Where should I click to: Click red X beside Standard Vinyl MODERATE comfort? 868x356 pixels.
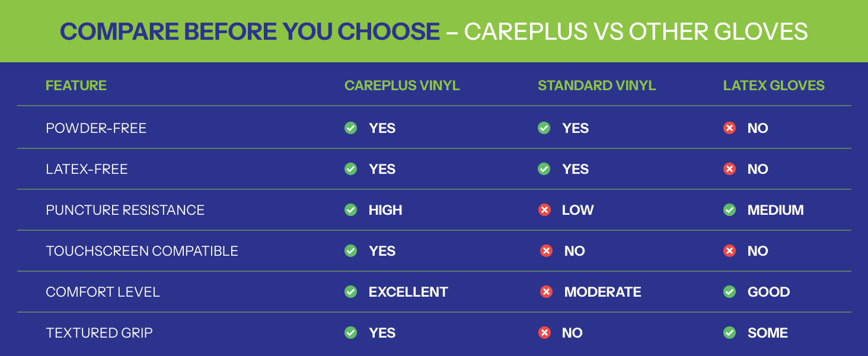[547, 292]
